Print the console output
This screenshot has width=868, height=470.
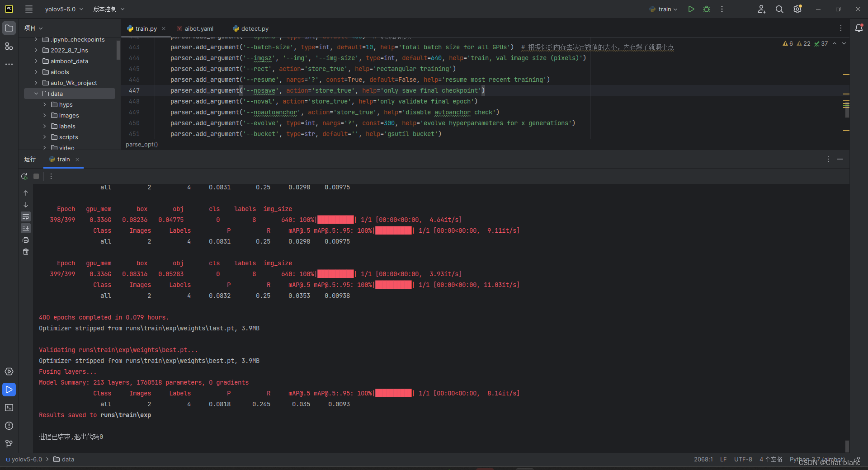point(26,240)
